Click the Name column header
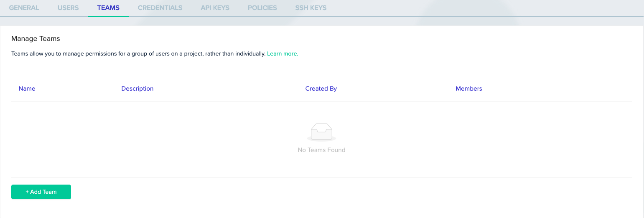Viewport: 644px width, 218px height. pos(27,89)
